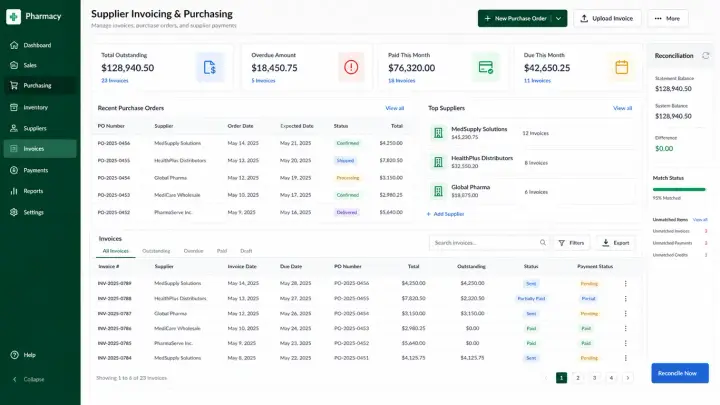Click the Inventory box icon in sidebar
The image size is (720, 405).
[14, 107]
